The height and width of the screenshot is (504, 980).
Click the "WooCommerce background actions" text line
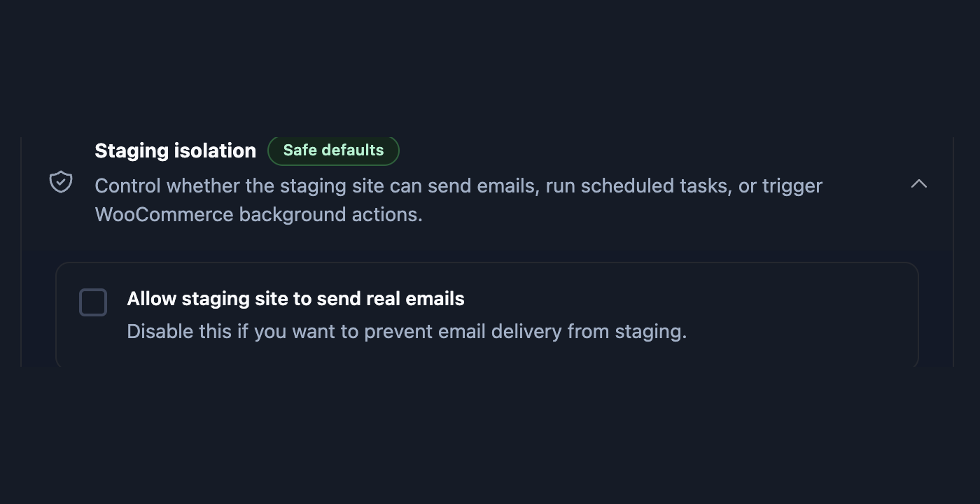coord(259,214)
